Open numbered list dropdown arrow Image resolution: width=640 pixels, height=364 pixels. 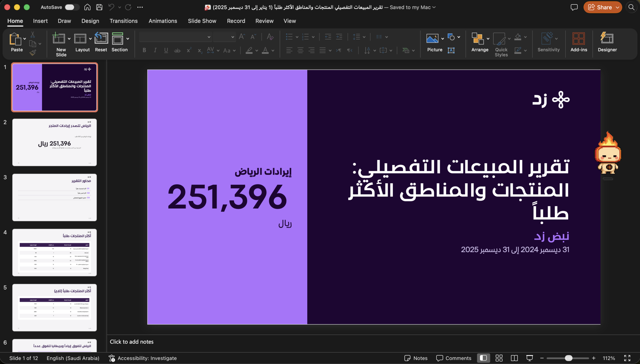point(313,37)
